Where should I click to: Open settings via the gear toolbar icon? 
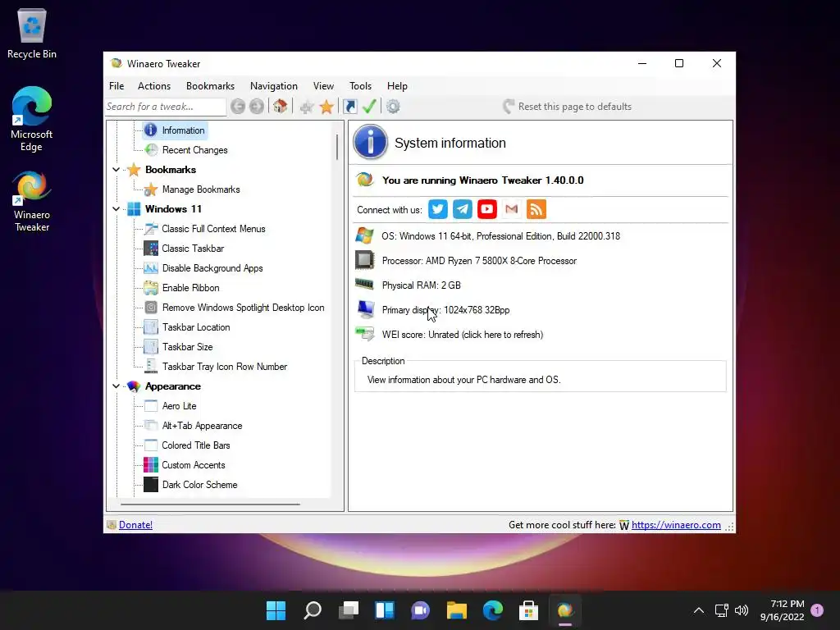(393, 107)
